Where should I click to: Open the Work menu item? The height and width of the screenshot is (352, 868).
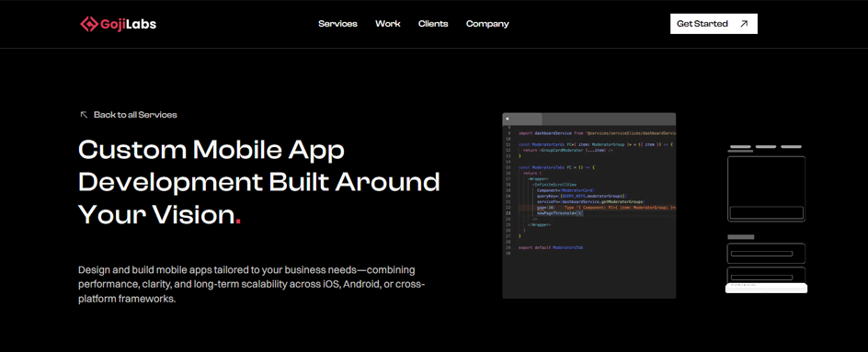pyautogui.click(x=387, y=24)
